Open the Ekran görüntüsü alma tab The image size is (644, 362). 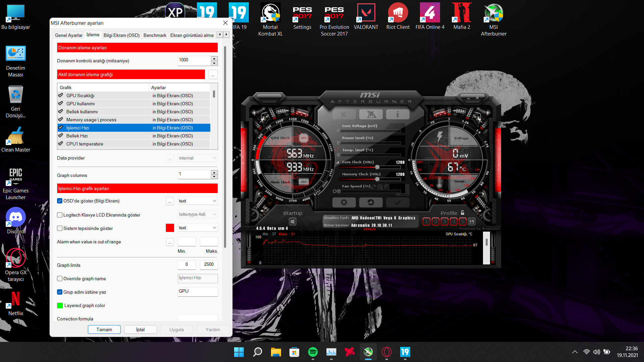point(192,35)
